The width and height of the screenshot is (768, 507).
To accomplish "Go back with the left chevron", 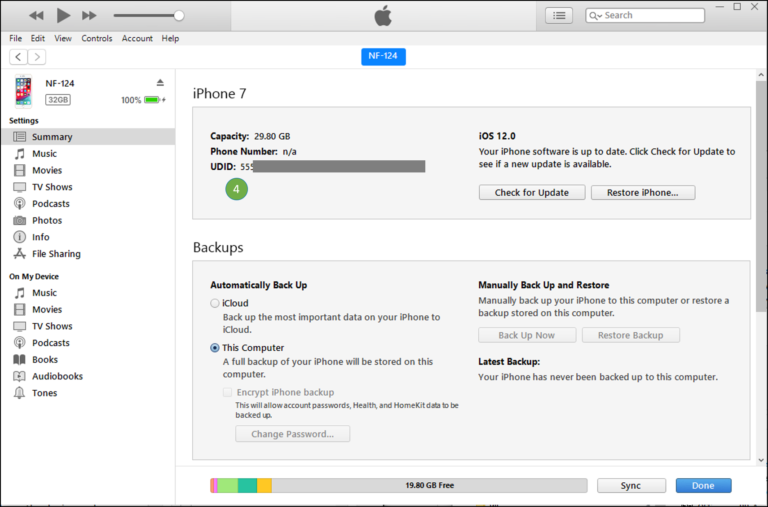I will coord(19,57).
